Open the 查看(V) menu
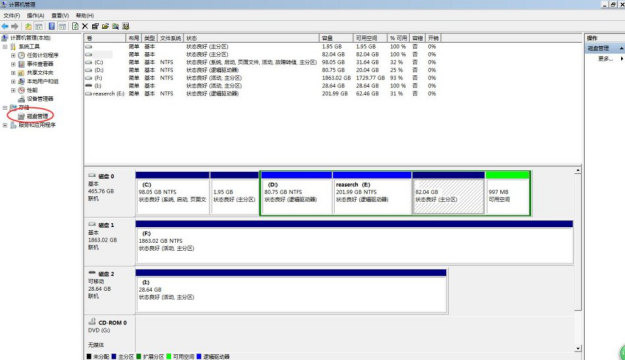This screenshot has width=625, height=360. click(60, 16)
